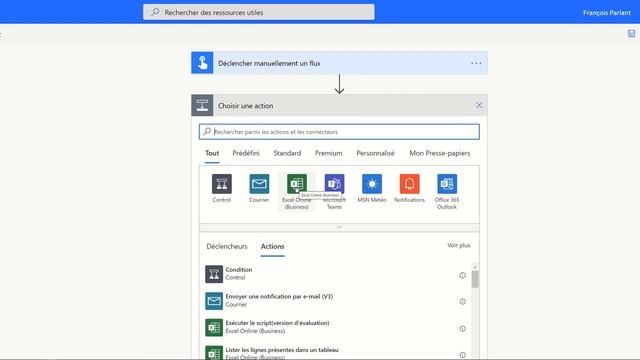Click the actions list scrollbar thumb
Image resolution: width=640 pixels, height=360 pixels.
475,280
